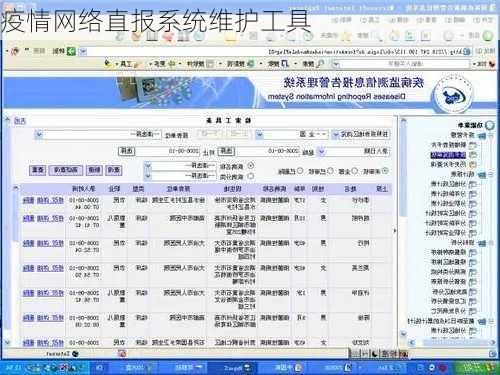
Task: Collapse the 统计报表 tree node
Action: [x=491, y=174]
